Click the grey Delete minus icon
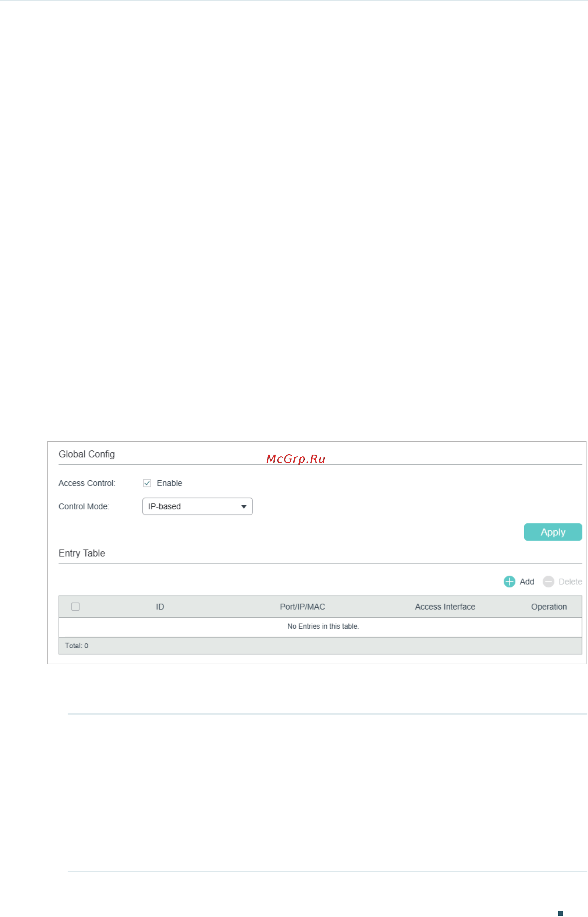This screenshot has height=917, width=588. [x=548, y=582]
